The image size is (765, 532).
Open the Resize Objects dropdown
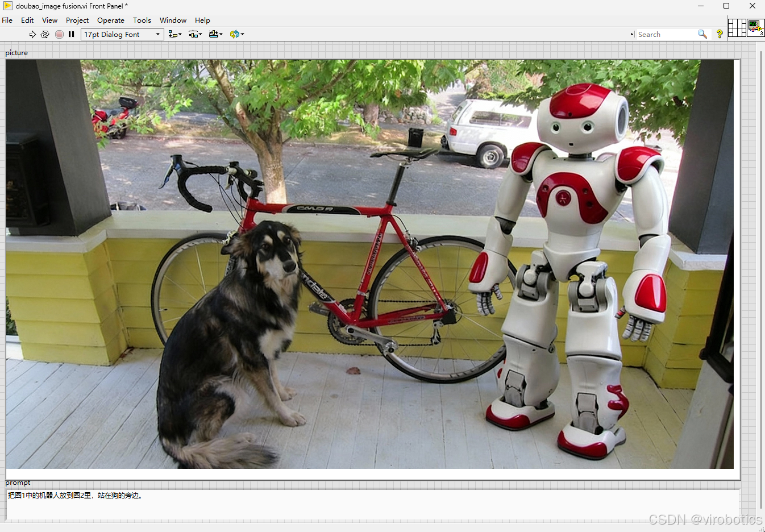215,34
